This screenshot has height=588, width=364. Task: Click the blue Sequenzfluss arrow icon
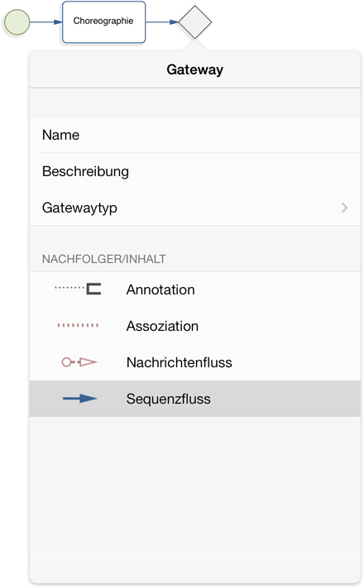click(80, 399)
